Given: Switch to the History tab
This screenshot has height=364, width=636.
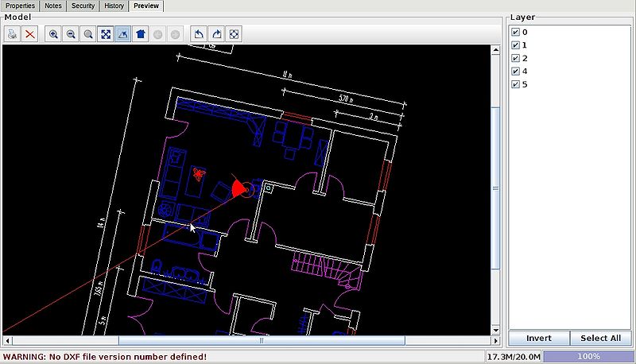Looking at the screenshot, I should pyautogui.click(x=114, y=6).
